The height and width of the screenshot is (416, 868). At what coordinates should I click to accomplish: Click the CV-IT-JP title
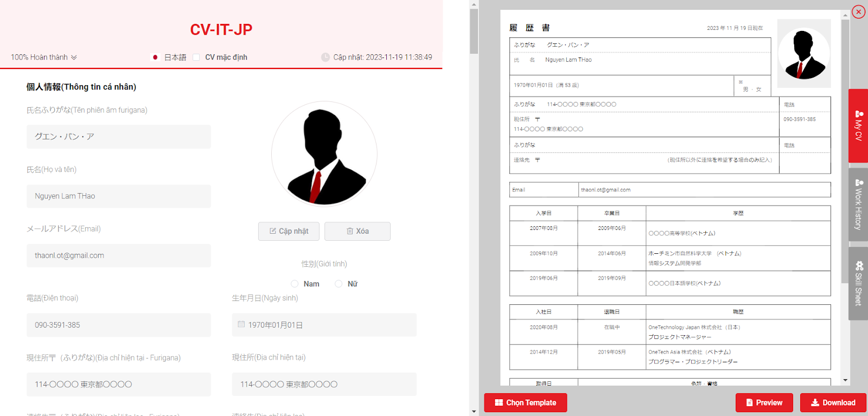click(221, 29)
